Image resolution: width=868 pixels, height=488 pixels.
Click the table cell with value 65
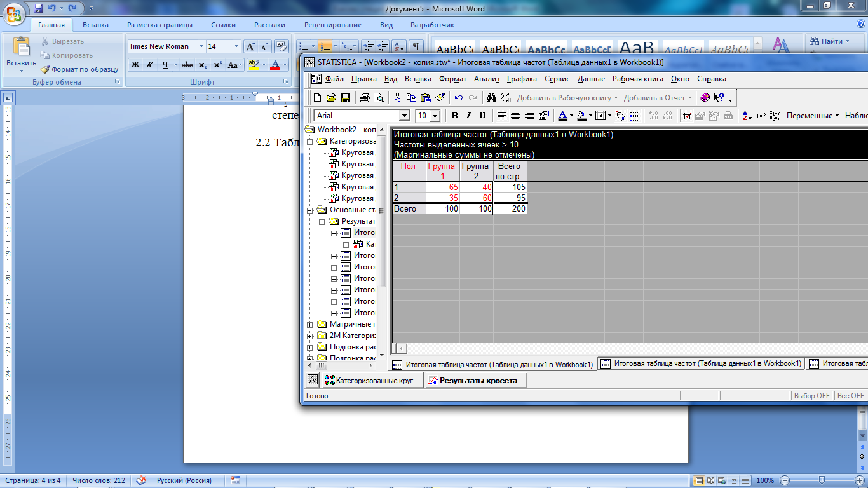(x=443, y=187)
